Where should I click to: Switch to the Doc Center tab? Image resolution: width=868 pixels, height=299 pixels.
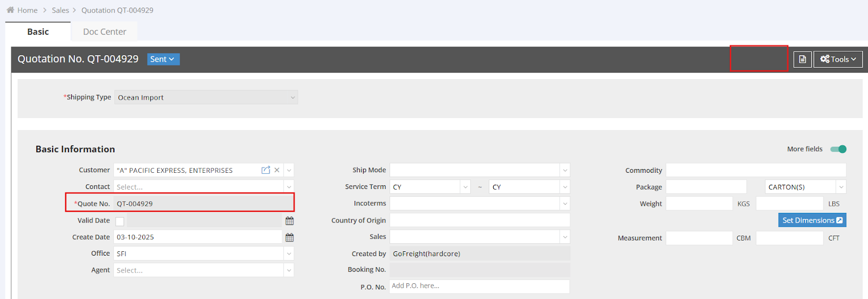tap(105, 32)
